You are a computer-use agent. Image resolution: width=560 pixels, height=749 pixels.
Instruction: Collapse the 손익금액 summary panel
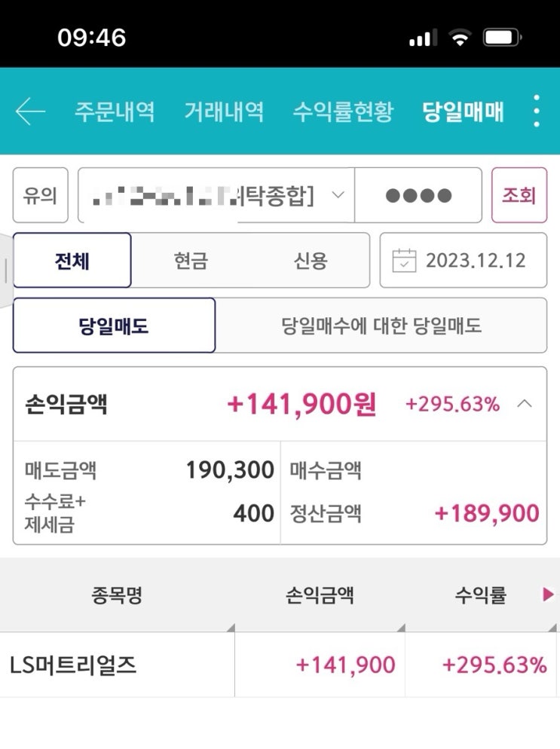pos(524,404)
